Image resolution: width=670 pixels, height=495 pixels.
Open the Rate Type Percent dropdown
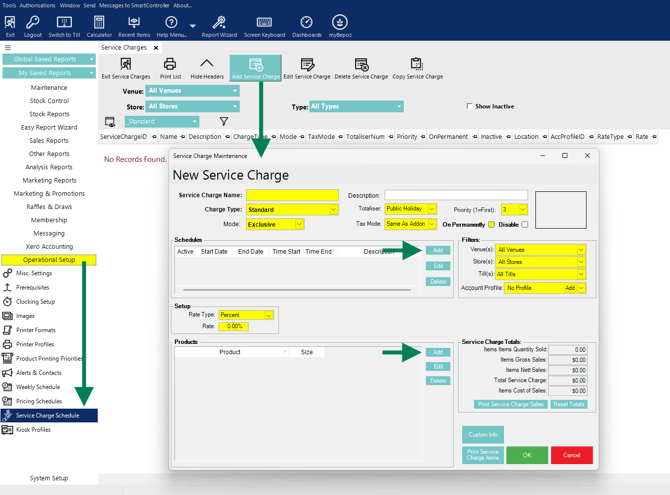coord(269,315)
